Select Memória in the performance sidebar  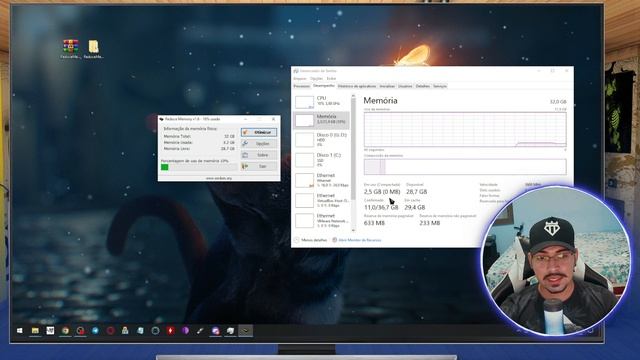tap(322, 120)
